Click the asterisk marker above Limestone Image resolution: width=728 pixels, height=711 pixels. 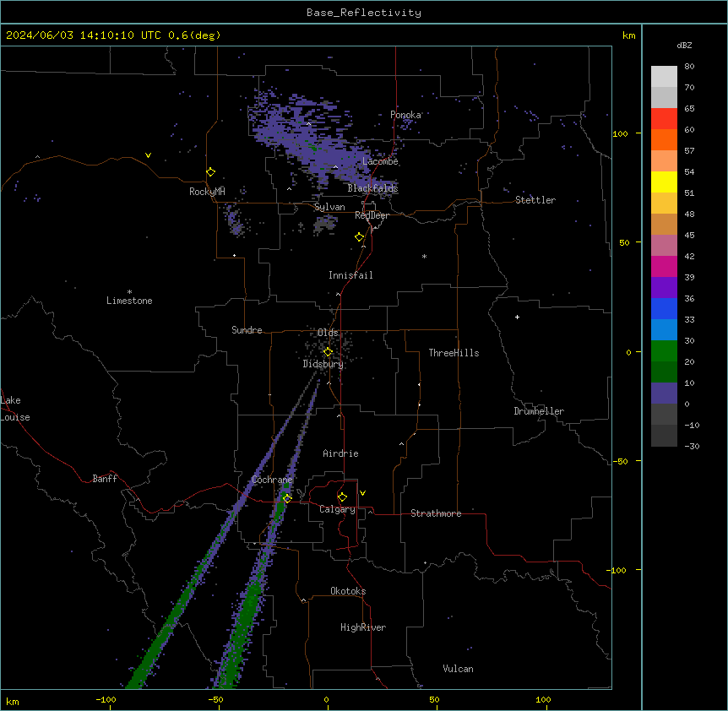tap(129, 292)
